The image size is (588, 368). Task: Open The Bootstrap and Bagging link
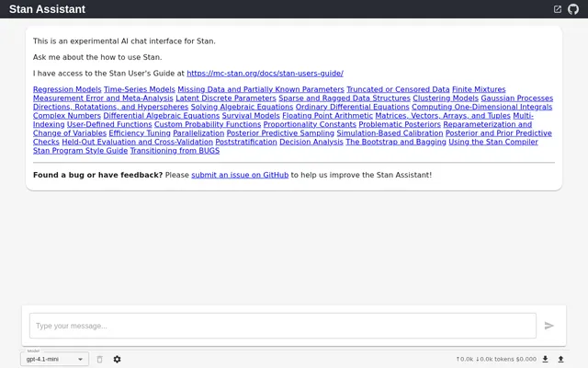[x=396, y=142]
